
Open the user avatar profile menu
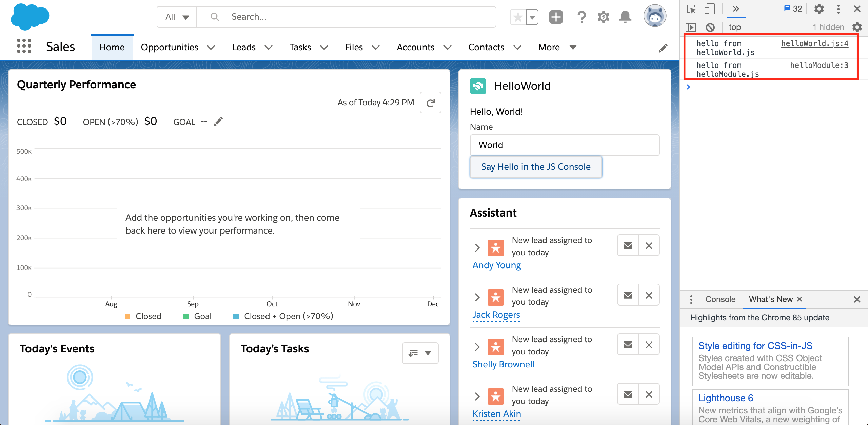655,16
